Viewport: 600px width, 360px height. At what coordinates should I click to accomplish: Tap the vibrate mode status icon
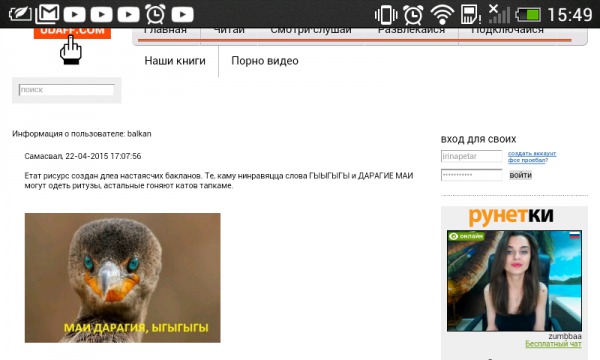[386, 15]
